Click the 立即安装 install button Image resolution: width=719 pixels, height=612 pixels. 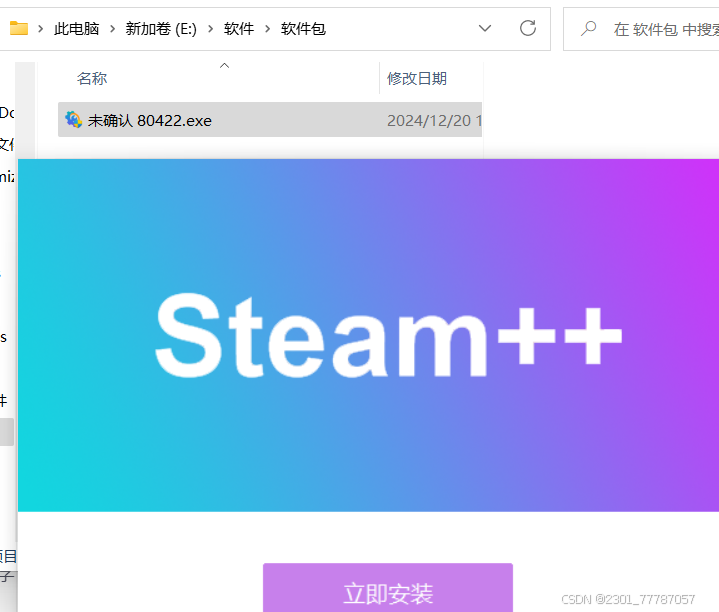(x=388, y=588)
